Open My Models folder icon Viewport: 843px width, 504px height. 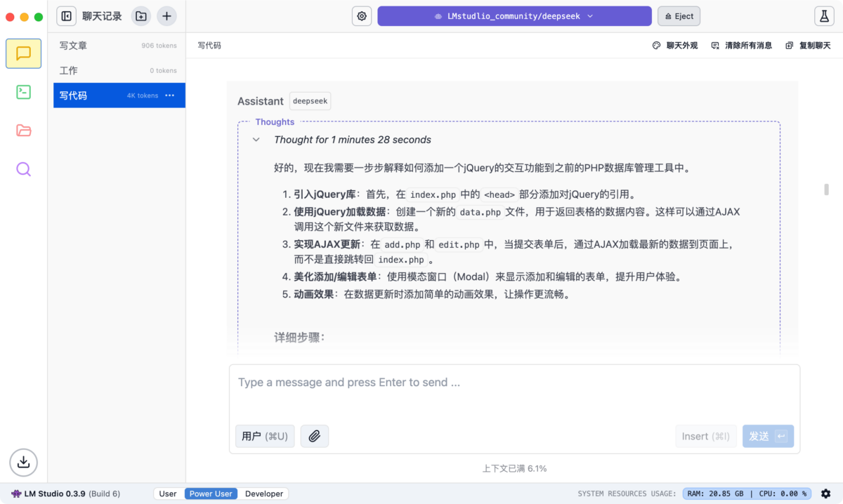(x=23, y=130)
